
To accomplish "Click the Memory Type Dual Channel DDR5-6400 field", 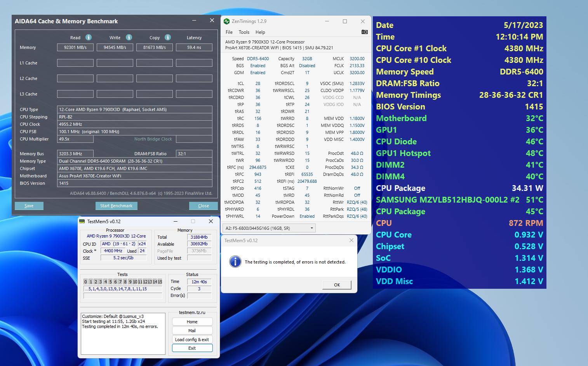I will coord(135,161).
